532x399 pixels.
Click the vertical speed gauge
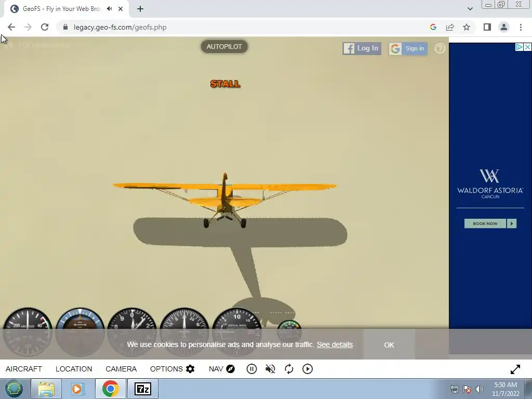pyautogui.click(x=236, y=332)
